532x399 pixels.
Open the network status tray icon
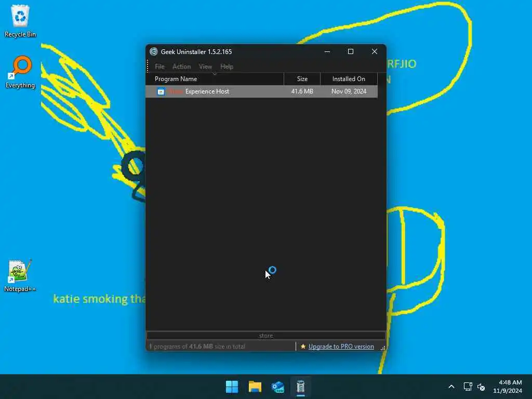pos(468,387)
